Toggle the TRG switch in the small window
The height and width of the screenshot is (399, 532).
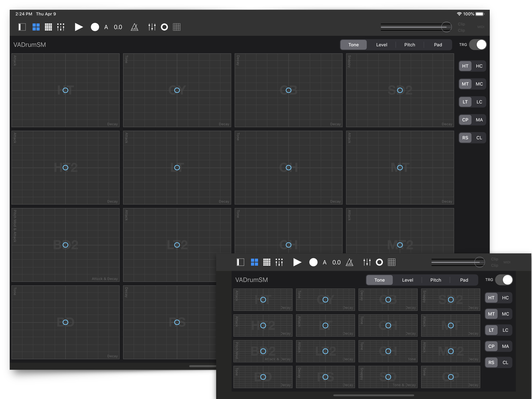(504, 280)
